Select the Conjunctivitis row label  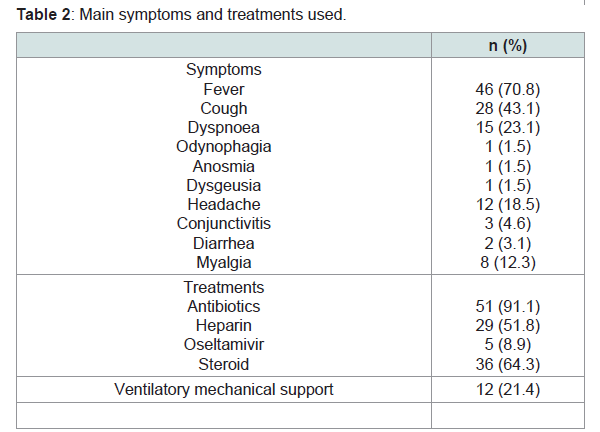click(x=224, y=224)
